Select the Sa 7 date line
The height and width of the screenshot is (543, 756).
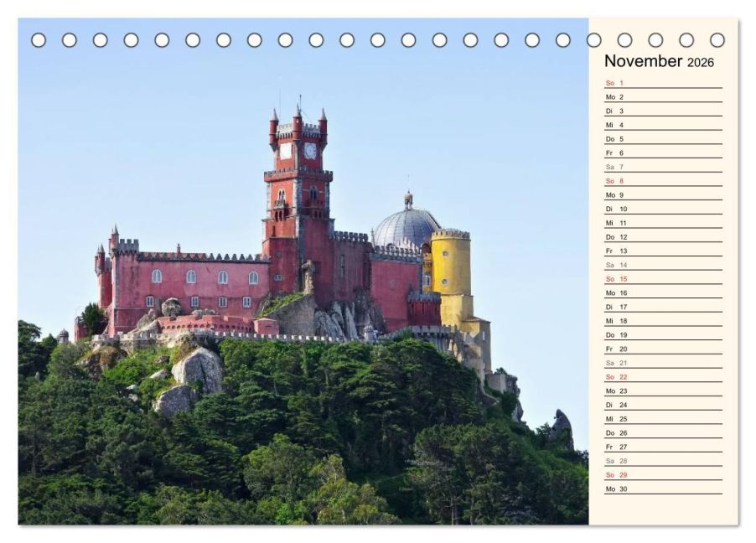(x=664, y=167)
